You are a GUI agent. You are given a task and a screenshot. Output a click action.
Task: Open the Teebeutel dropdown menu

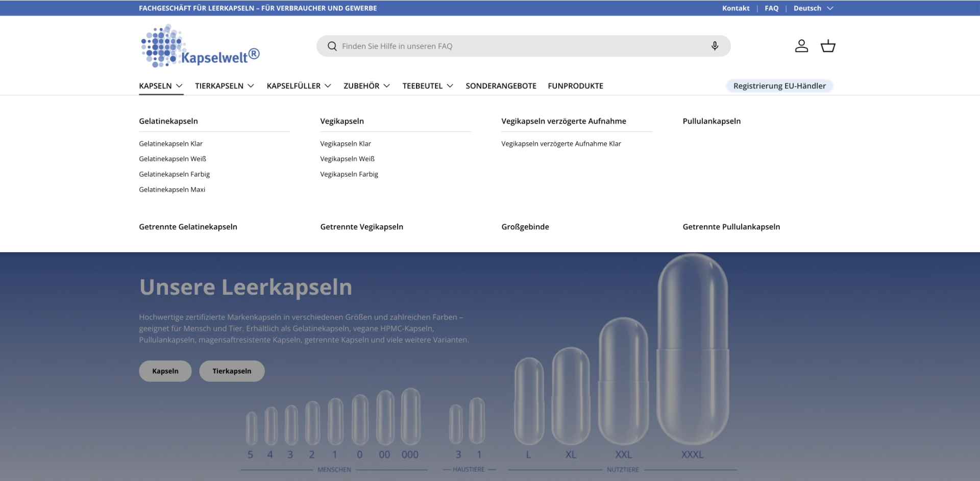coord(427,86)
